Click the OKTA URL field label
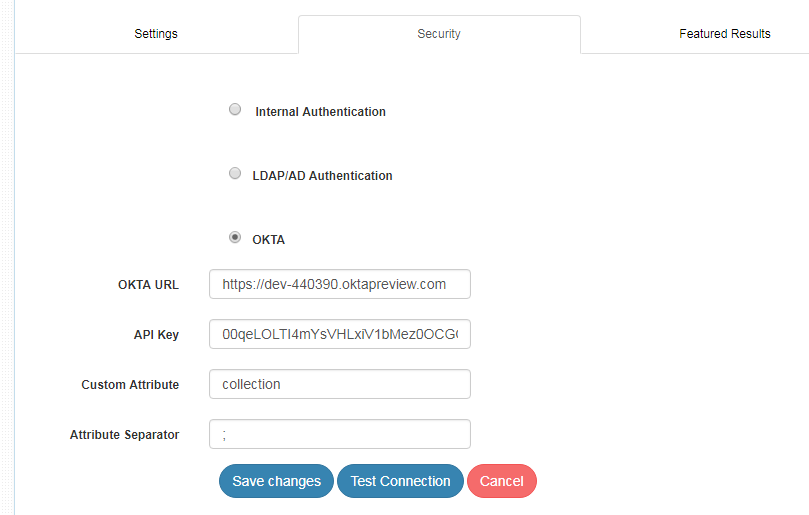809x515 pixels. pyautogui.click(x=149, y=285)
